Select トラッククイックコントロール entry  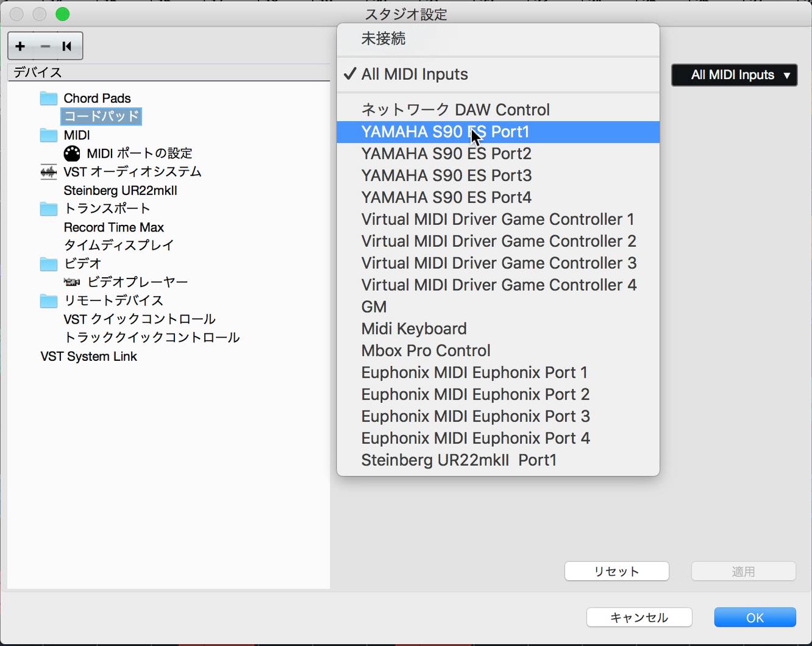[x=152, y=337]
